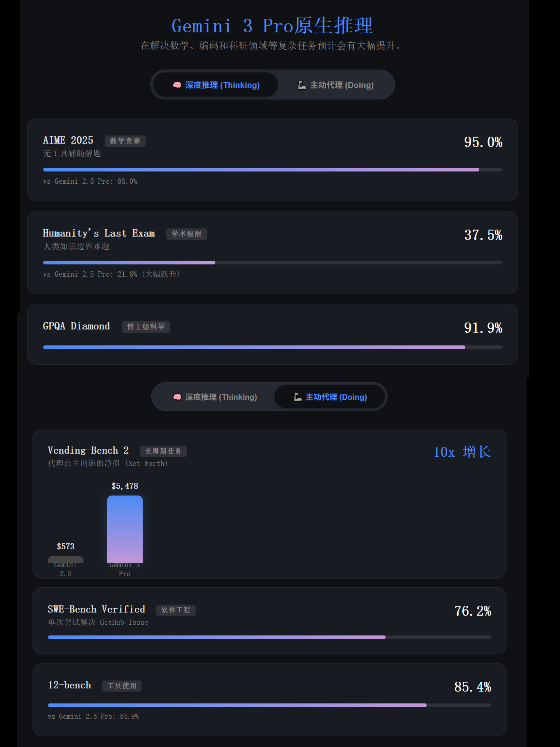
Task: Click the 学术极限 tag badge
Action: 186,234
